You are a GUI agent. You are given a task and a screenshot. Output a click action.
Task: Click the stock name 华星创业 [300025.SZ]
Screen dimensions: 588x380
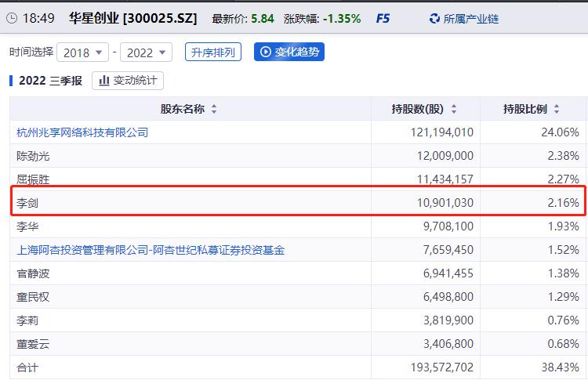[x=132, y=18]
